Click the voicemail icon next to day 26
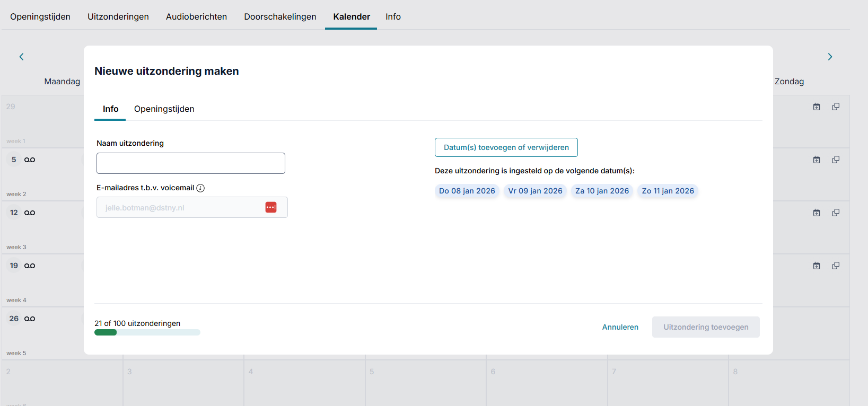Viewport: 868px width, 406px height. [30, 319]
